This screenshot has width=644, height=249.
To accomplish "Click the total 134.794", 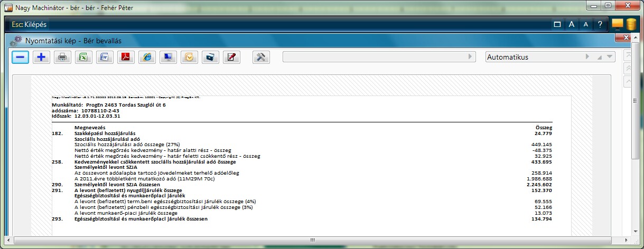I will click(542, 218).
